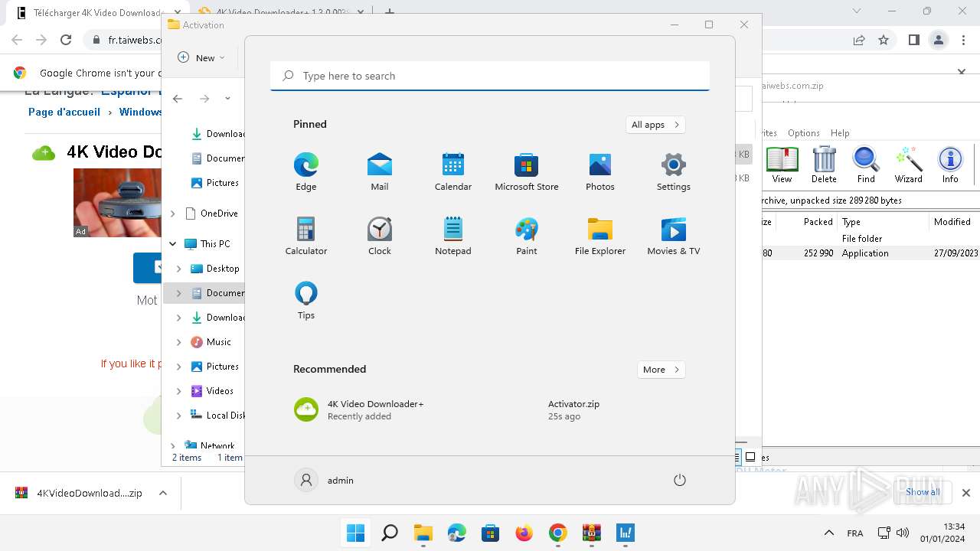Select the Videos folder in the explorer tree

point(219,391)
